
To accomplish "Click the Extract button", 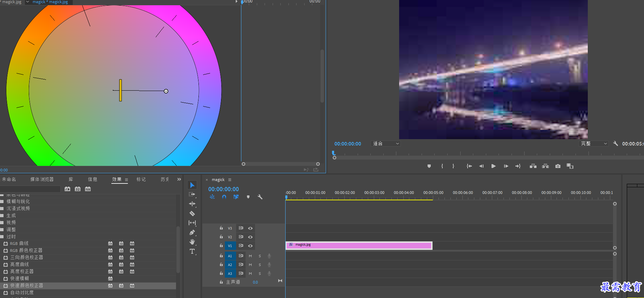I will click(545, 166).
